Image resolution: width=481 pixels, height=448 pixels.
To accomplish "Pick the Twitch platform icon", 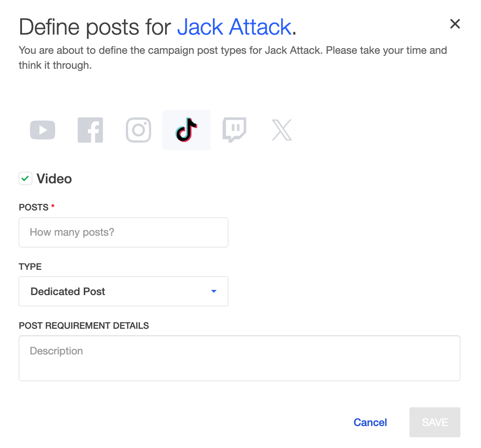I will point(234,130).
